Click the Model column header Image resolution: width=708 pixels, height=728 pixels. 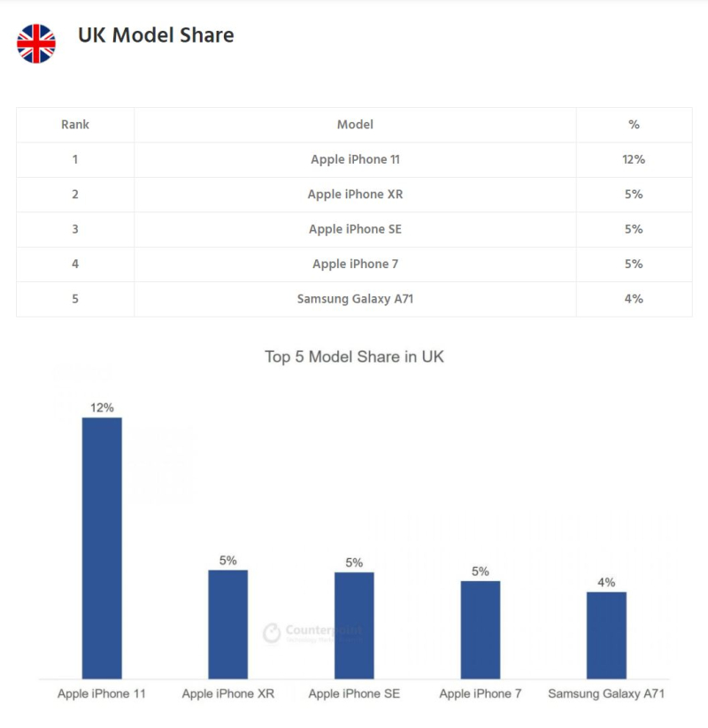tap(355, 125)
